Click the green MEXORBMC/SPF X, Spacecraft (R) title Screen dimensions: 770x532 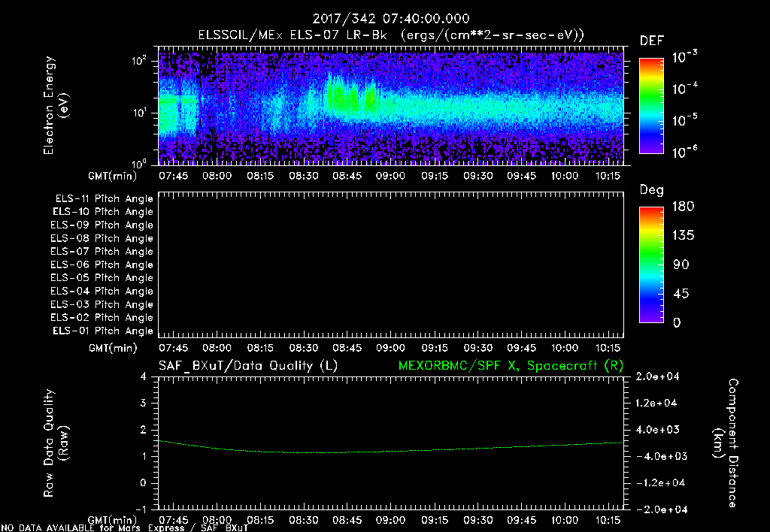pyautogui.click(x=511, y=366)
